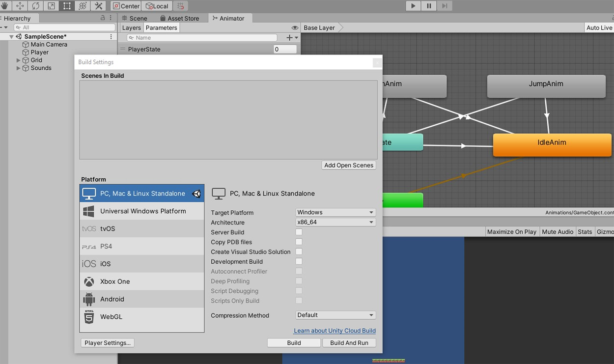This screenshot has height=364, width=614.
Task: Enable the Development Build checkbox
Action: (299, 261)
